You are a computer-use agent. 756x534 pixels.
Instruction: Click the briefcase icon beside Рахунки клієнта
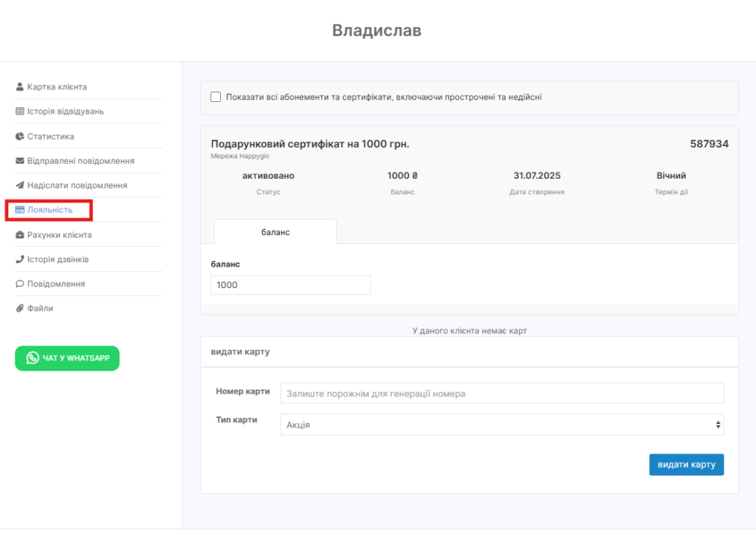20,235
